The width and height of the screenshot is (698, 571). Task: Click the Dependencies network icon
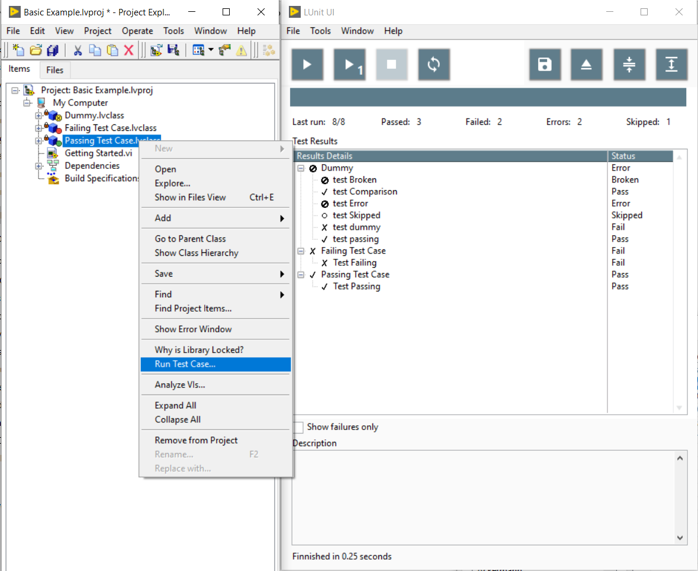coord(53,166)
